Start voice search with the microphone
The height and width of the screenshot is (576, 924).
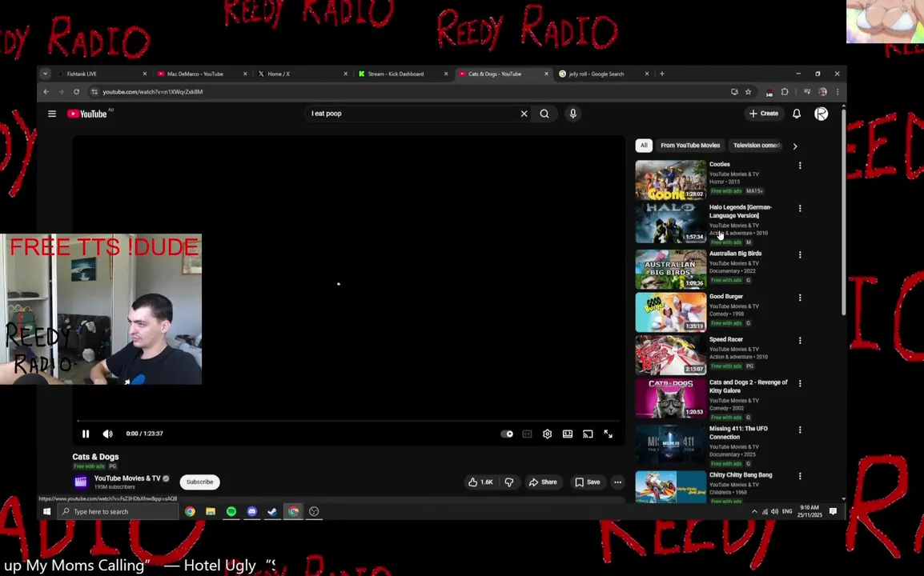[572, 114]
